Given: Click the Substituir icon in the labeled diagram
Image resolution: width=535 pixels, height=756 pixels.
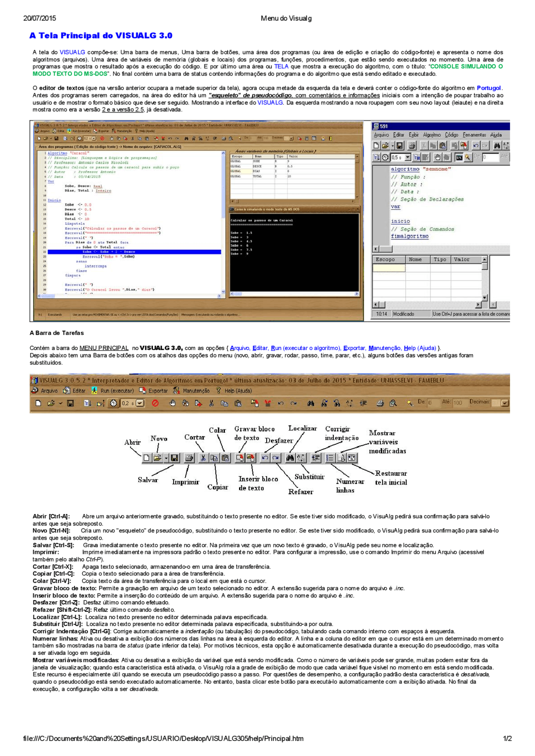Looking at the screenshot, I should tap(301, 458).
